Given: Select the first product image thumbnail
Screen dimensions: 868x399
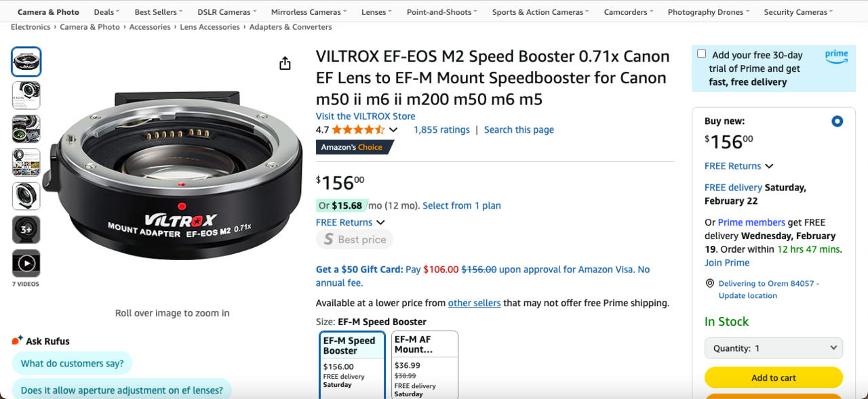Looking at the screenshot, I should pos(26,62).
